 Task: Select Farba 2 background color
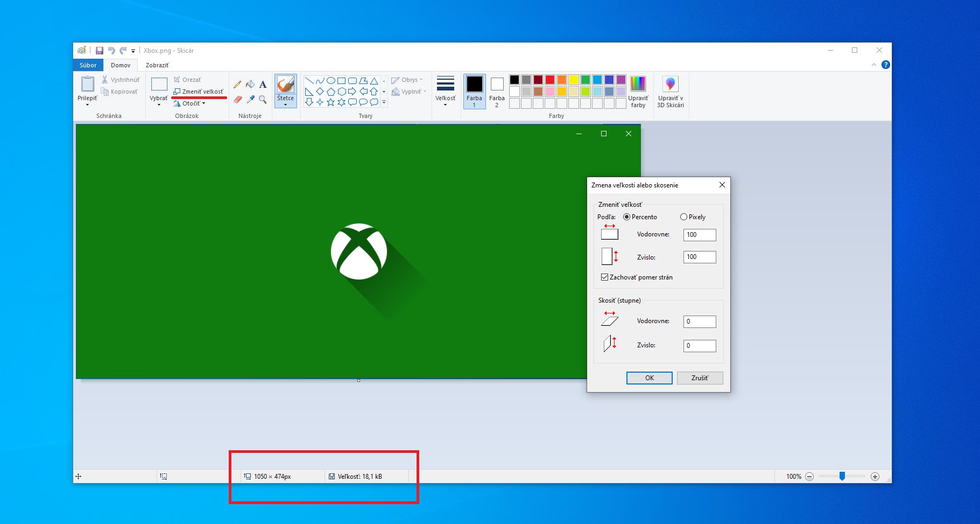(497, 92)
